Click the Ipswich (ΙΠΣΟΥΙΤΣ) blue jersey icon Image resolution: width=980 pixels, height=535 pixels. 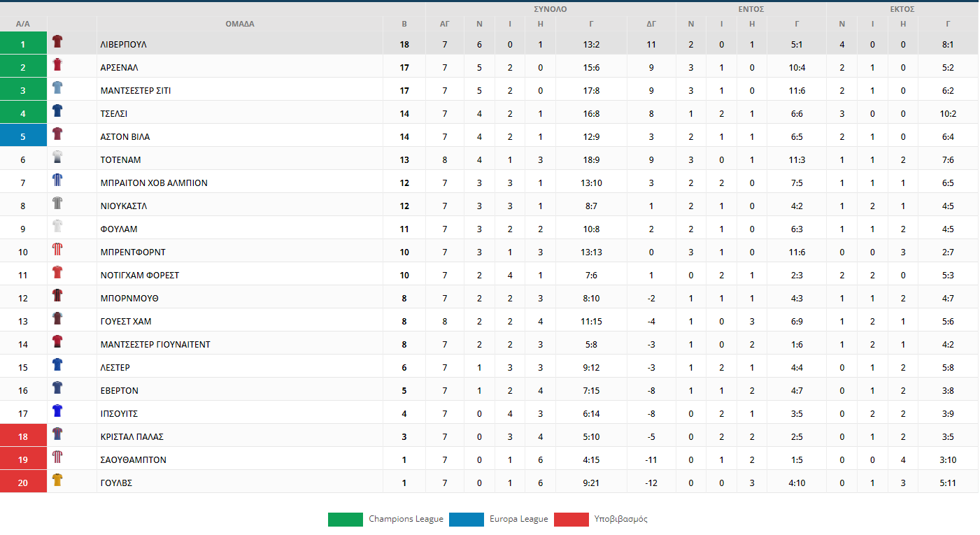point(57,411)
